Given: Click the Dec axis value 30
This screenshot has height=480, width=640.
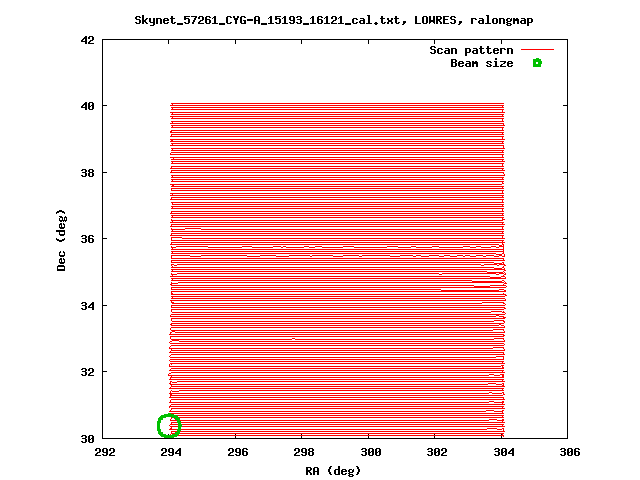Looking at the screenshot, I should [x=87, y=439].
